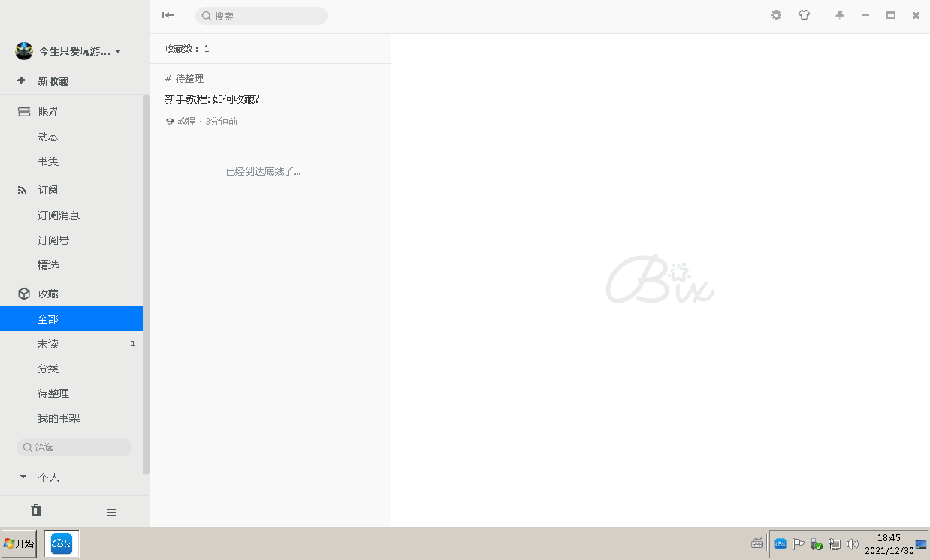Open 我的书架 in the sidebar
The image size is (930, 560).
pyautogui.click(x=59, y=418)
